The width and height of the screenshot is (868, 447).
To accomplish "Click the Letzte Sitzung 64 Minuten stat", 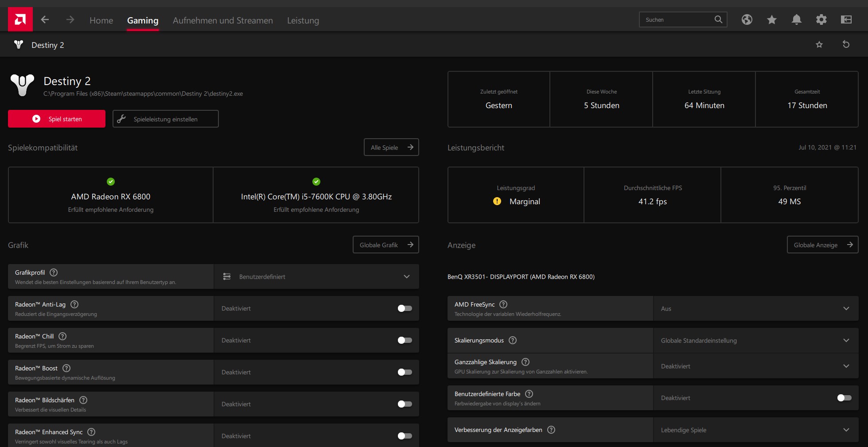I will pyautogui.click(x=705, y=99).
